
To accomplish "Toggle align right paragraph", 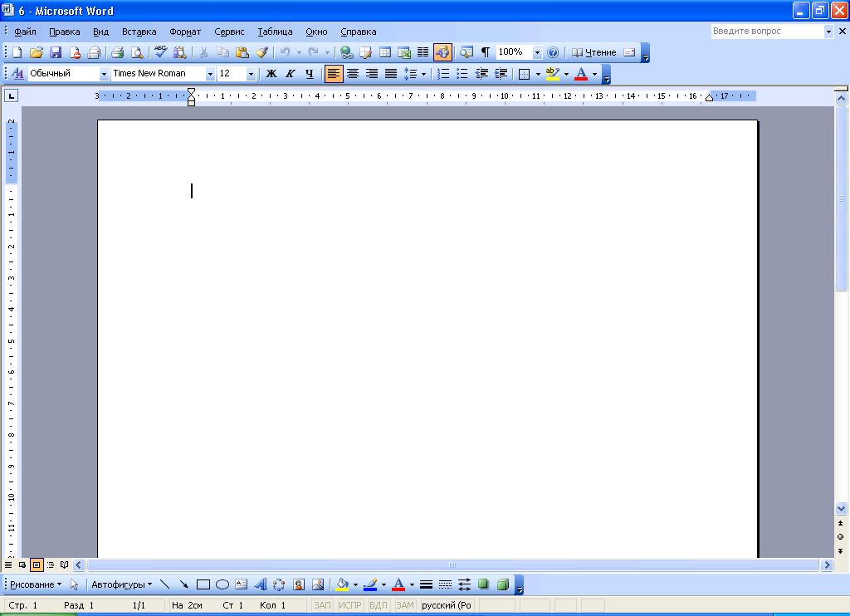I will [372, 74].
